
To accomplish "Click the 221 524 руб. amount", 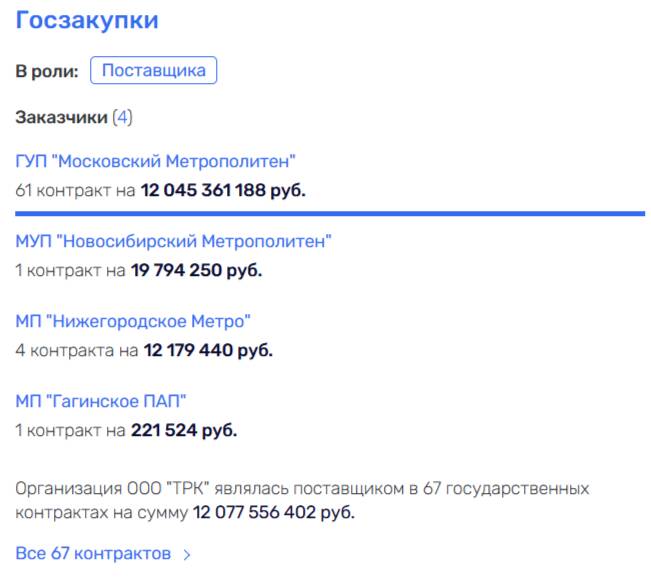I will pyautogui.click(x=184, y=431).
